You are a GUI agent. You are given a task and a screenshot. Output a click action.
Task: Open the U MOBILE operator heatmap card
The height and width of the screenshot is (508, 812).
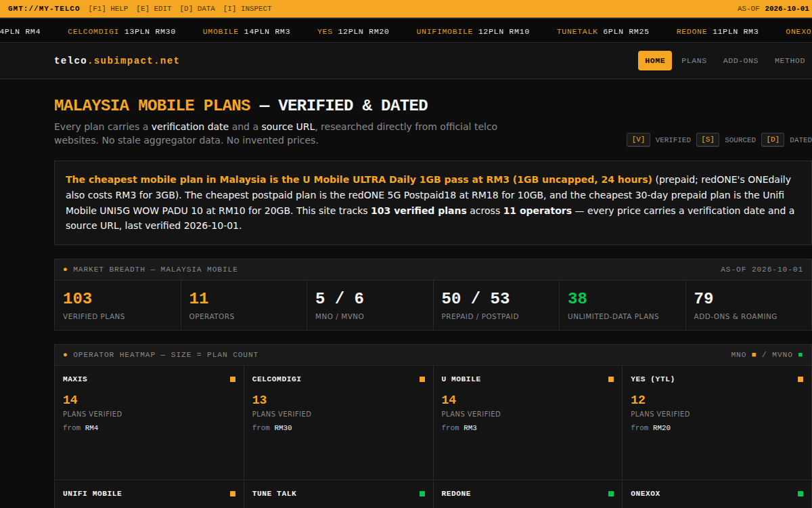tap(528, 423)
